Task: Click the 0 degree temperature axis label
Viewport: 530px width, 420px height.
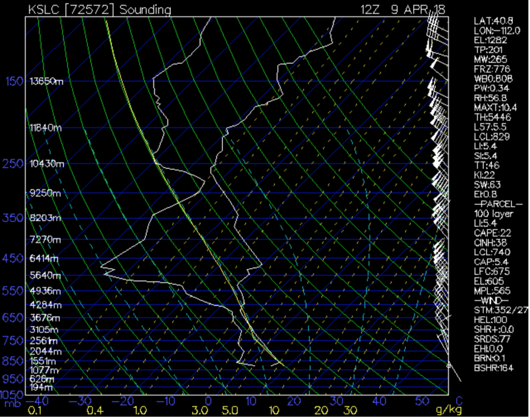Action: 208,401
